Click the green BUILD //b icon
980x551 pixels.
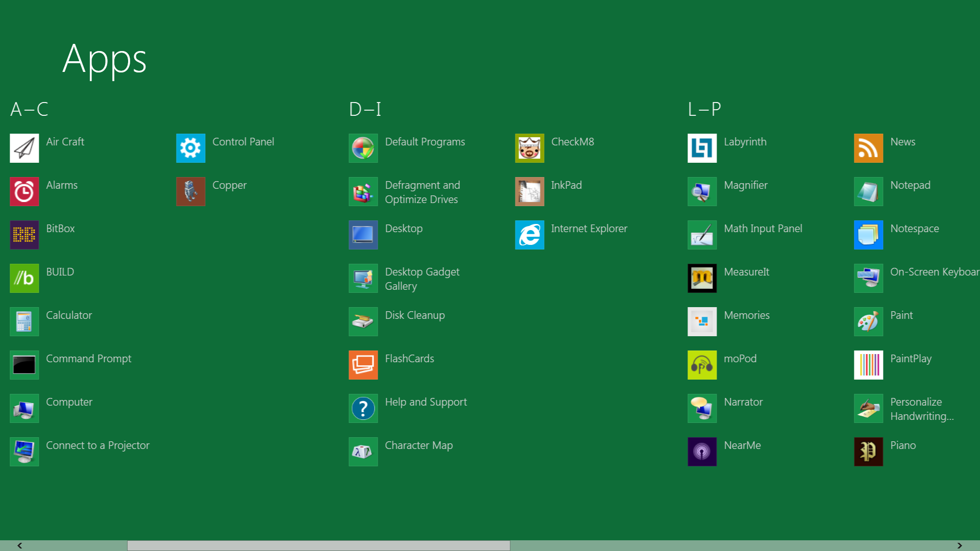pyautogui.click(x=24, y=278)
